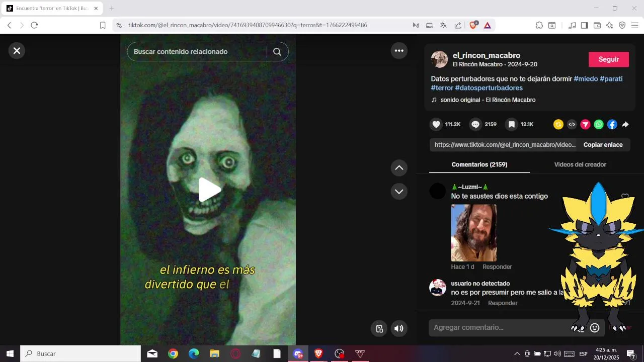The width and height of the screenshot is (644, 362).
Task: Open the #datosperturbadores hashtag
Action: click(489, 88)
